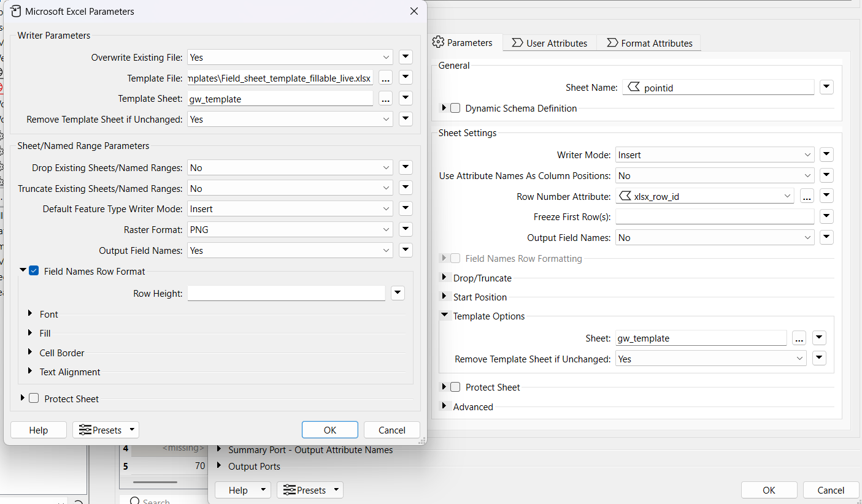The height and width of the screenshot is (504, 862).
Task: Open options arrow for Truncate Existing Sheets/Named Ranges
Action: [x=406, y=188]
